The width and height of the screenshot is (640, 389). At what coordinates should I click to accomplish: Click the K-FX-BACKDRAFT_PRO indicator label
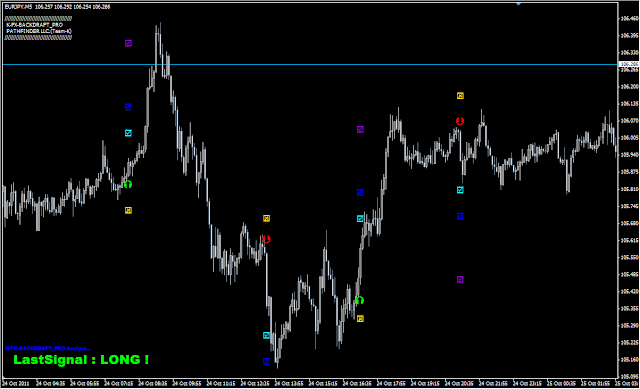(35, 25)
